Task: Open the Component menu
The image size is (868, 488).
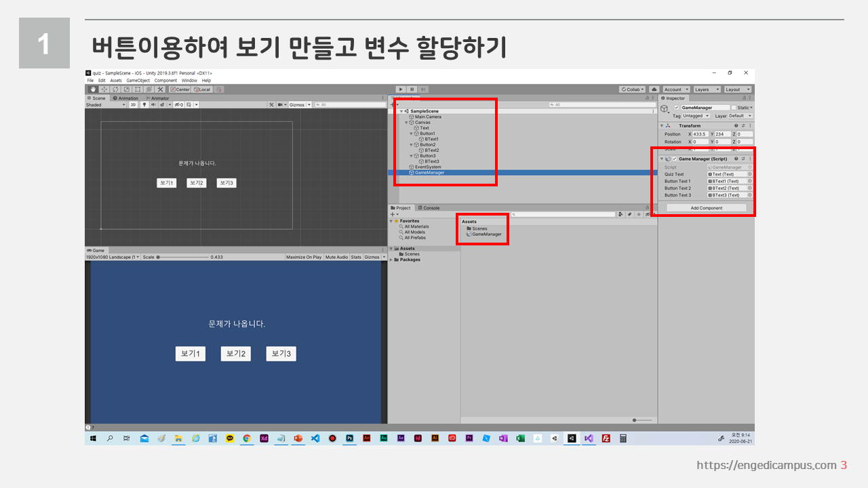Action: coord(165,81)
